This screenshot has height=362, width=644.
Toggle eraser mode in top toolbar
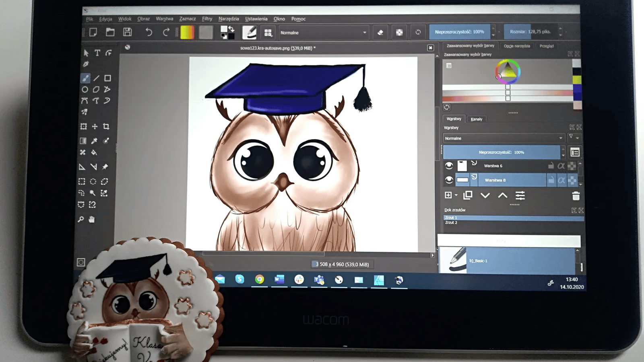coord(380,33)
